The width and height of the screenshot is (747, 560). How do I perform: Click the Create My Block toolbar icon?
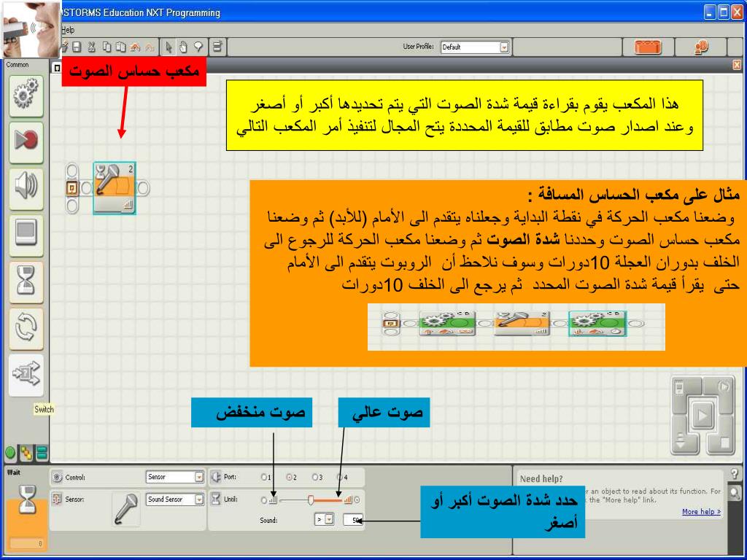click(217, 47)
